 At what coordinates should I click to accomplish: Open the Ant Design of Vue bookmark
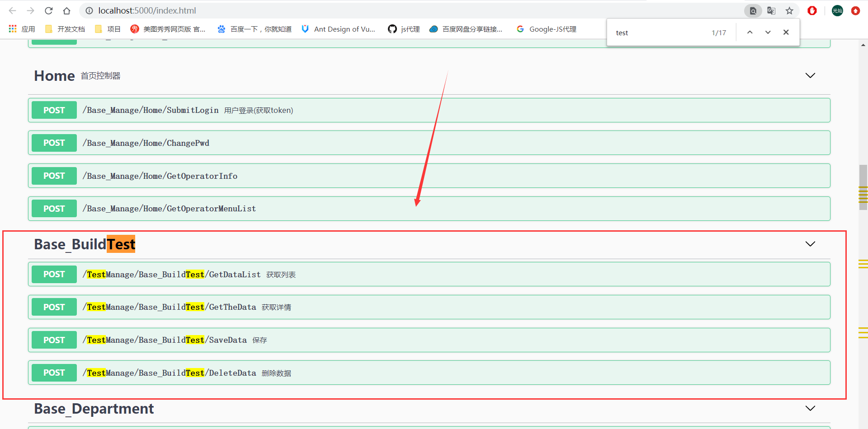[339, 29]
